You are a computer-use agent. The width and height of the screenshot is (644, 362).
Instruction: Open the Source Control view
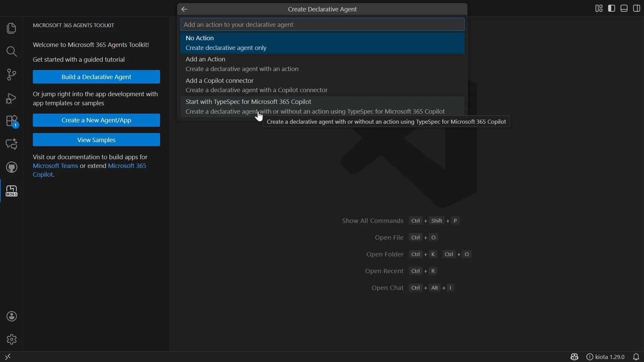coord(11,74)
